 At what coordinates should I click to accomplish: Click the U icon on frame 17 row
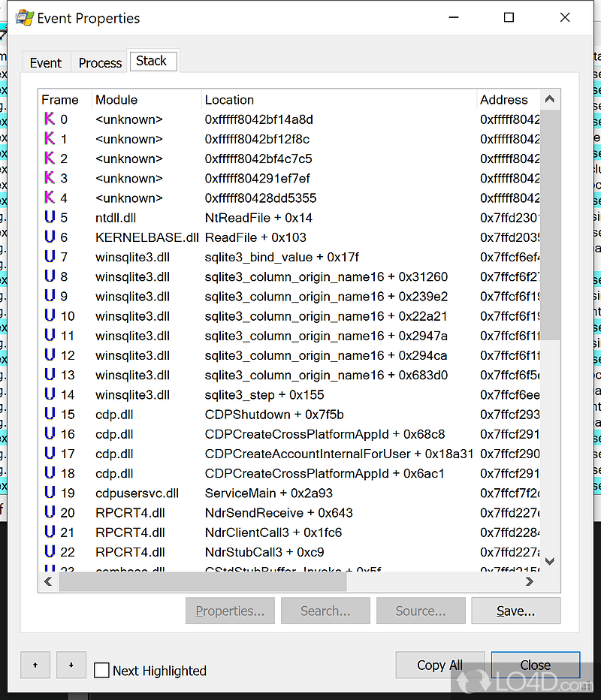tap(50, 453)
